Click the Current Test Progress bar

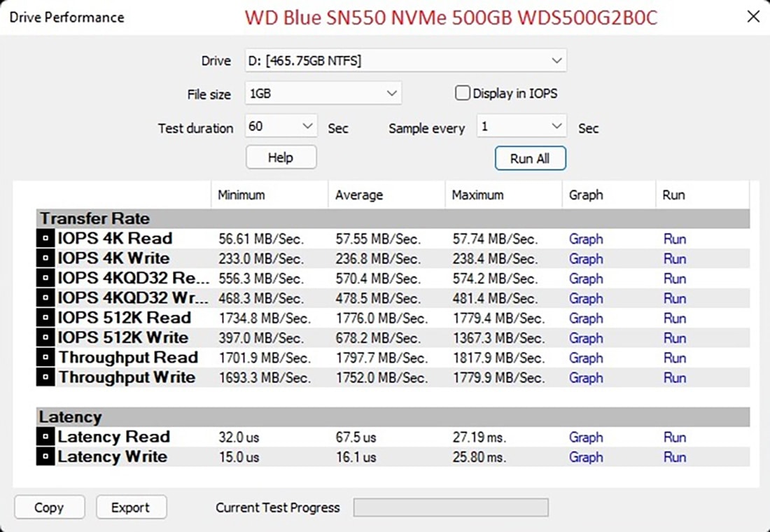click(x=451, y=507)
